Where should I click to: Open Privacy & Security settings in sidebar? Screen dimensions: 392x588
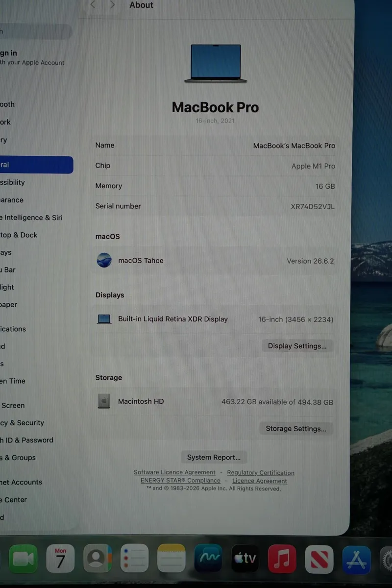23,423
